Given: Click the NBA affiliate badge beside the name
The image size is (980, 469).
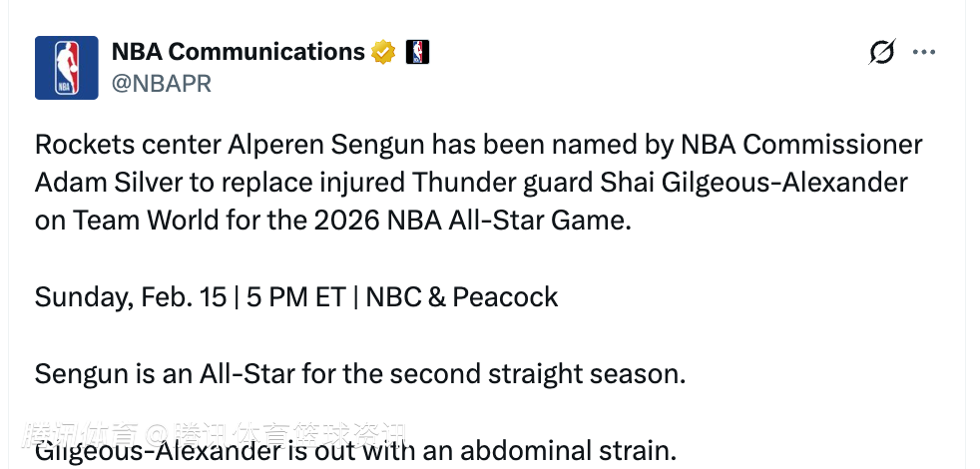Looking at the screenshot, I should click(417, 52).
